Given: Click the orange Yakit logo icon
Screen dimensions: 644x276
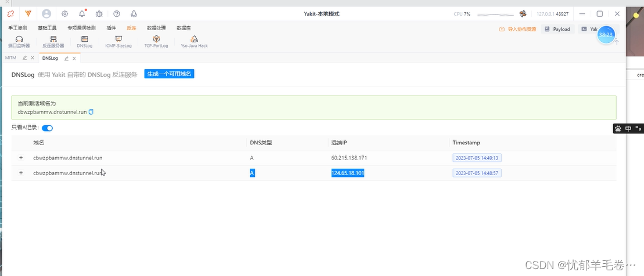Looking at the screenshot, I should (28, 13).
